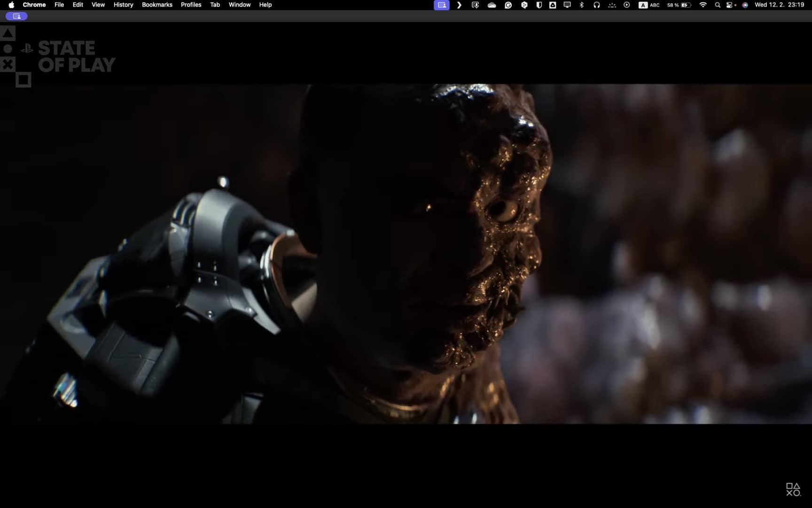Open Siri from the menu bar

745,5
